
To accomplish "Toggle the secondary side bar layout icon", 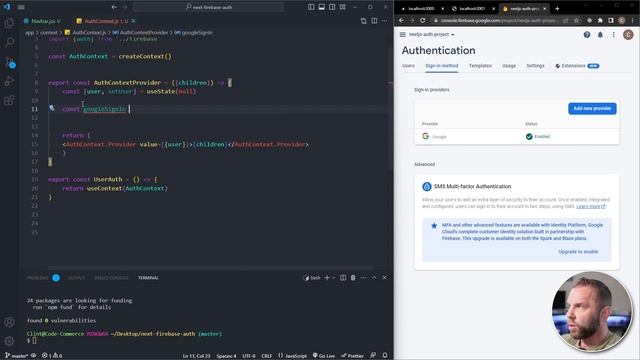I will tap(332, 7).
